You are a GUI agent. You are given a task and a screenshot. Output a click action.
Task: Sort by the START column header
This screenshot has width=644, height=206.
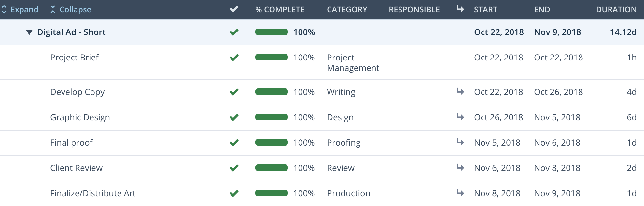click(485, 10)
